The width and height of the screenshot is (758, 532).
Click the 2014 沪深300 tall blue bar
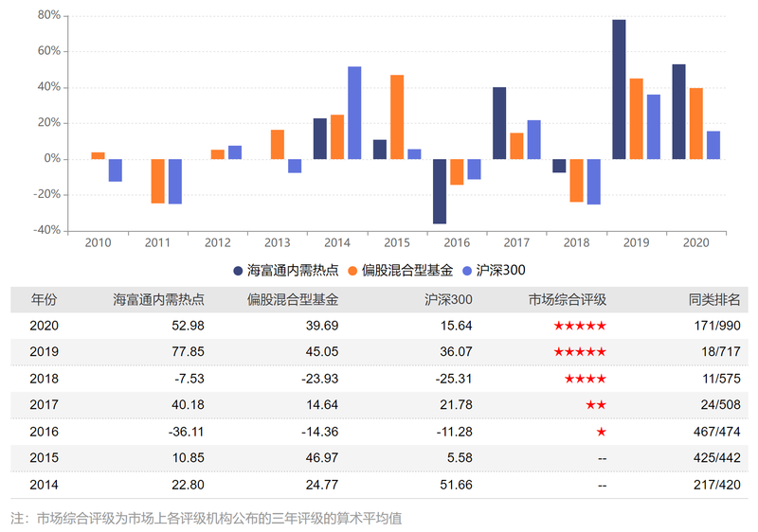(354, 113)
